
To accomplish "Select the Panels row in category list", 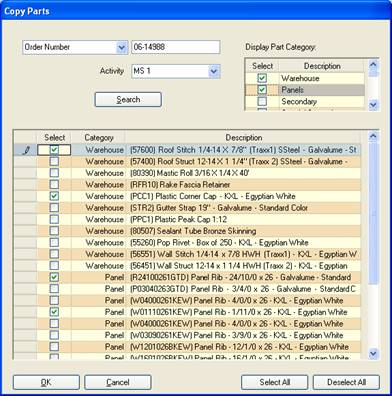I will [x=305, y=90].
